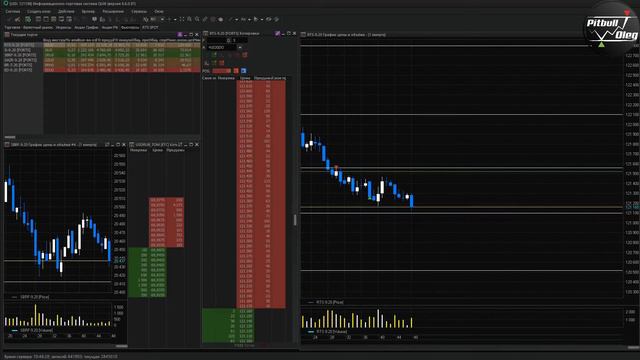This screenshot has height=360, width=640.
Task: Click the RTS-9.20 [Price] legend
Action: 330,302
